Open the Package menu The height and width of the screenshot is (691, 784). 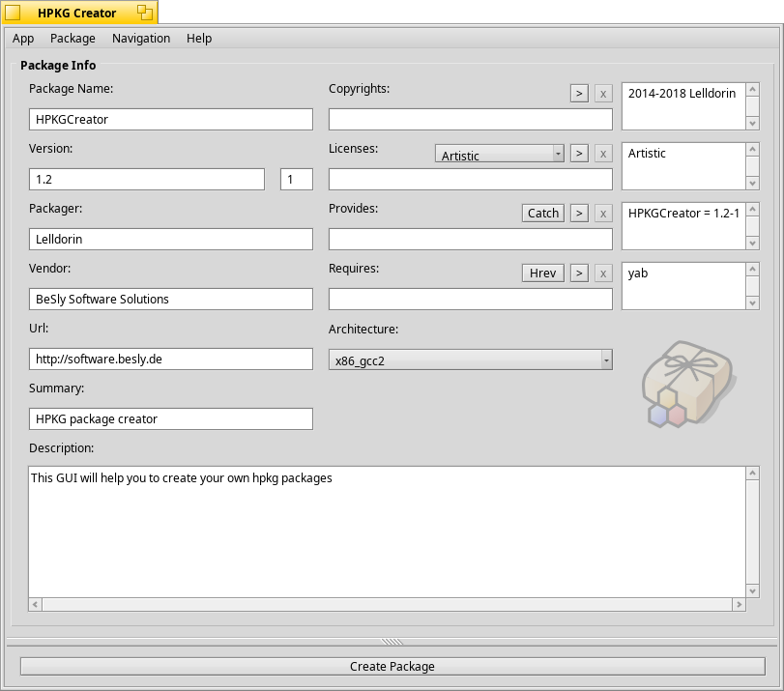(x=73, y=39)
